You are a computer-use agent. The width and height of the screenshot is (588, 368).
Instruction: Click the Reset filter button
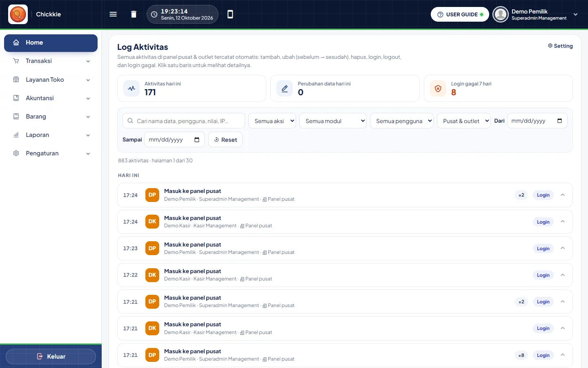click(x=225, y=140)
